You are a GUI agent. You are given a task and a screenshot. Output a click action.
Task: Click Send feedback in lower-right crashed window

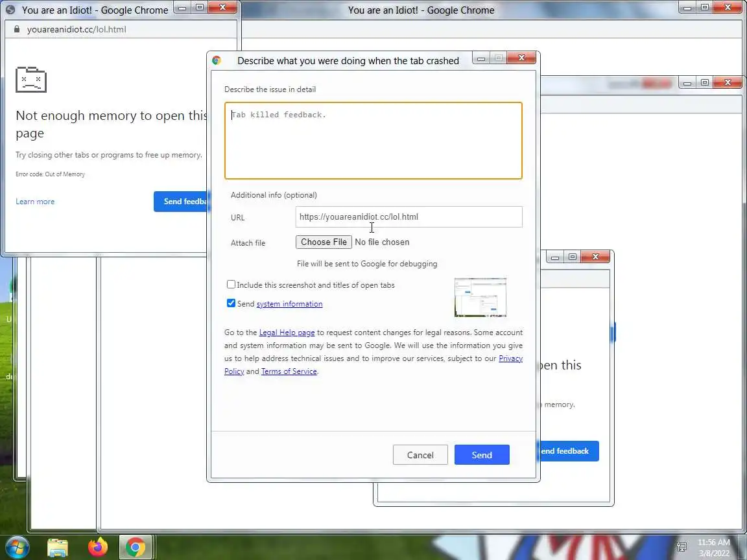click(x=568, y=451)
